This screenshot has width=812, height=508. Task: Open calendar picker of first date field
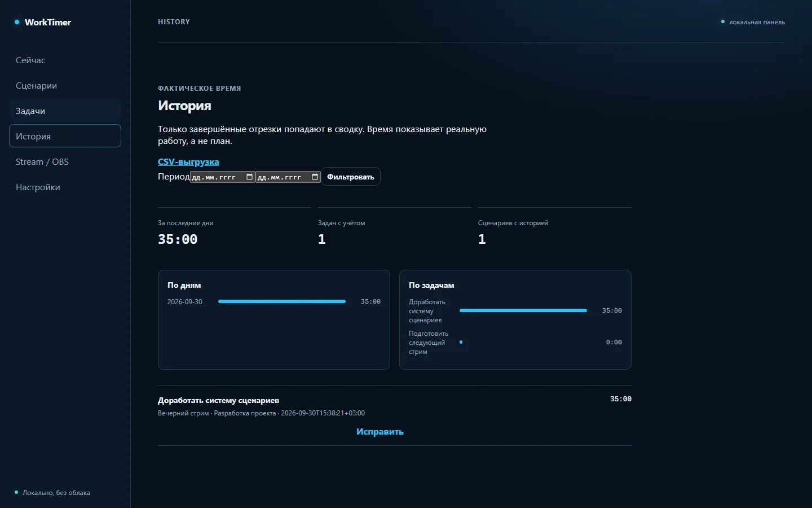tap(249, 177)
